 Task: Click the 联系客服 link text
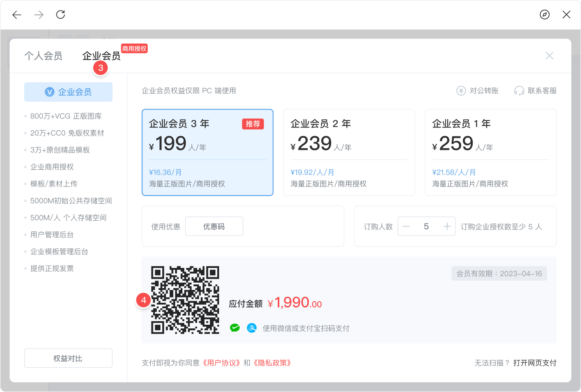coord(542,91)
